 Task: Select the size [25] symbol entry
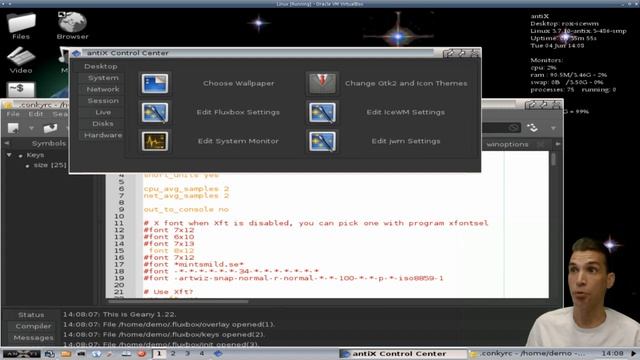pyautogui.click(x=50, y=165)
